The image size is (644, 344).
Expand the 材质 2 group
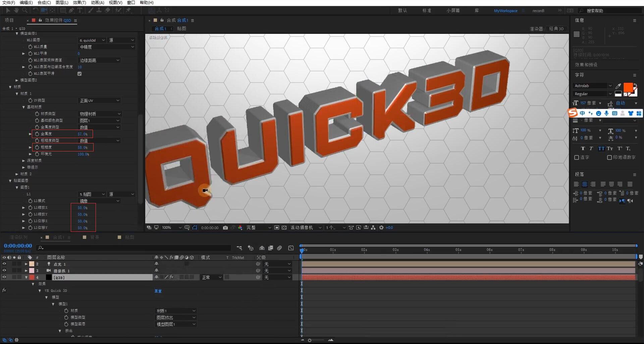tap(17, 174)
